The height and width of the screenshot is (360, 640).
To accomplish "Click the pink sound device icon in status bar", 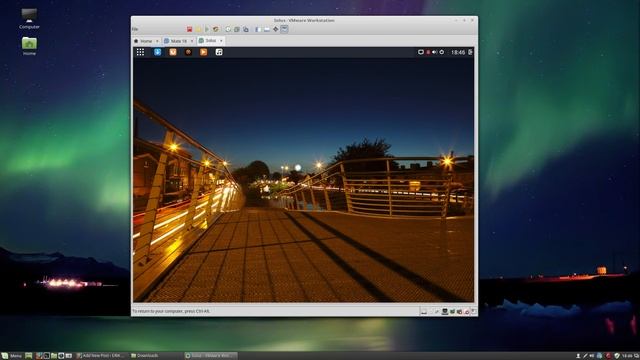I will 467,312.
